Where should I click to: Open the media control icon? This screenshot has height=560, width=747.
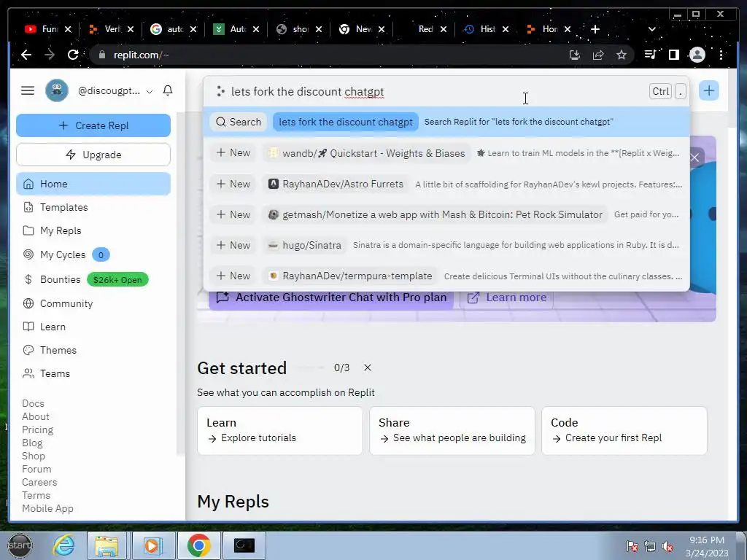[650, 55]
